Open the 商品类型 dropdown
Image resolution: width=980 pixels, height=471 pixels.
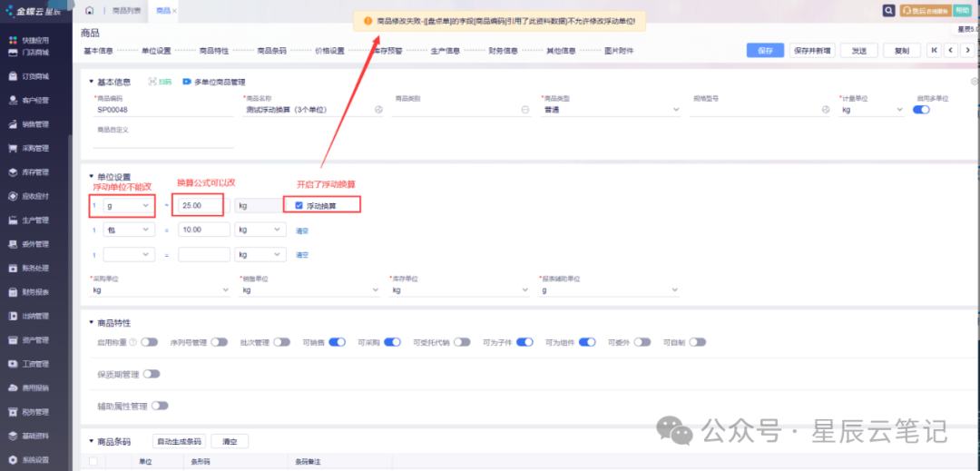611,109
